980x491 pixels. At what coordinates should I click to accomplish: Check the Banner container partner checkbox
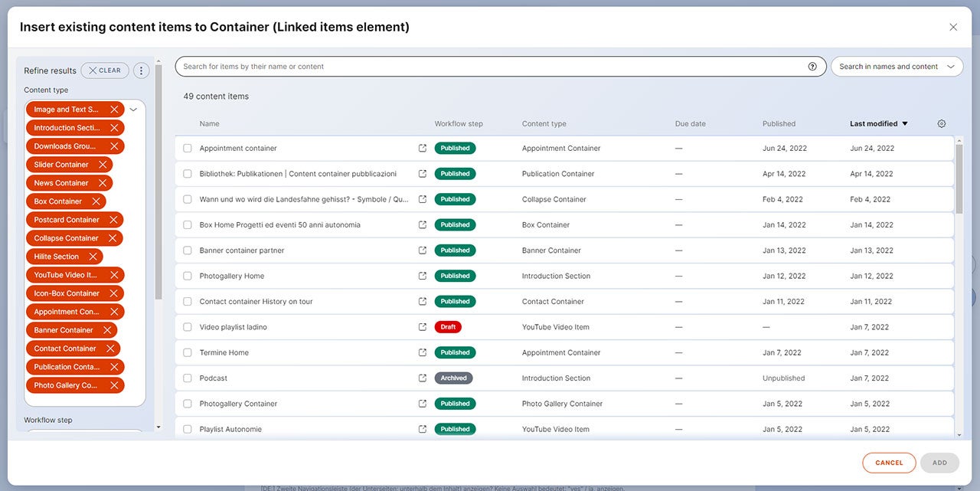coord(188,250)
